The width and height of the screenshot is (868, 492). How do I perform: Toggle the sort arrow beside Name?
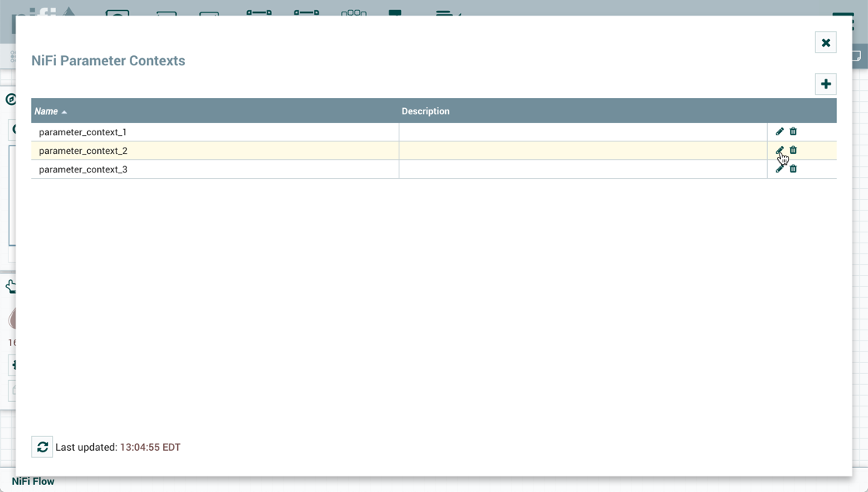tap(64, 112)
